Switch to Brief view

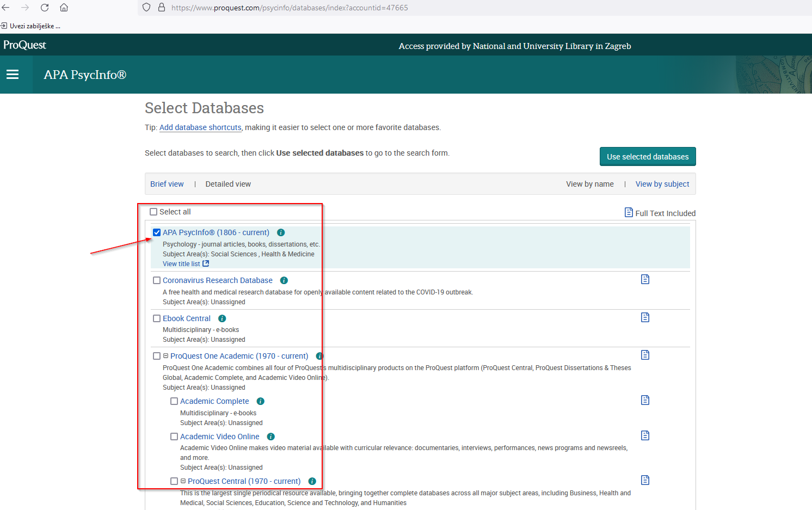(x=167, y=184)
